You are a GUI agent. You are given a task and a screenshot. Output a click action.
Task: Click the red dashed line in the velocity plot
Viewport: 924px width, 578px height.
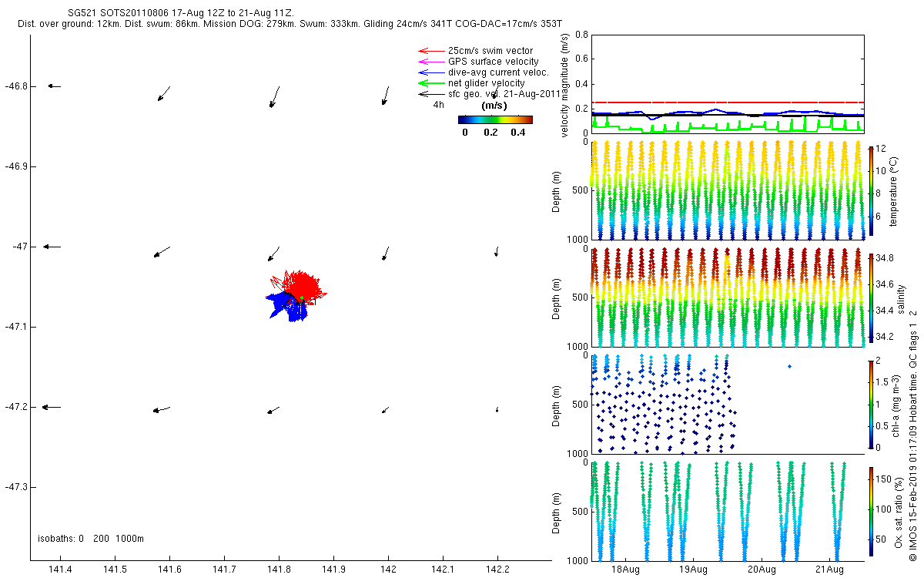[727, 102]
